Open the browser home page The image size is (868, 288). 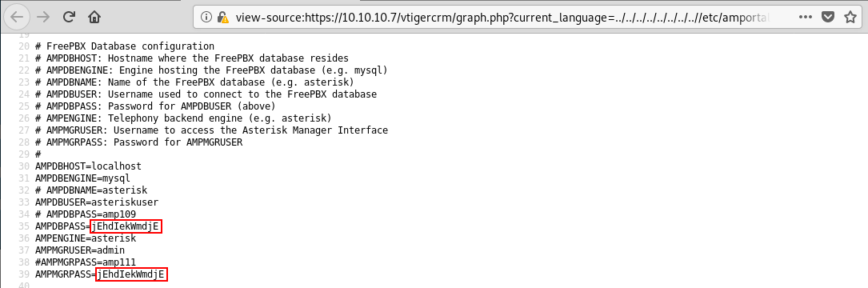pos(94,17)
